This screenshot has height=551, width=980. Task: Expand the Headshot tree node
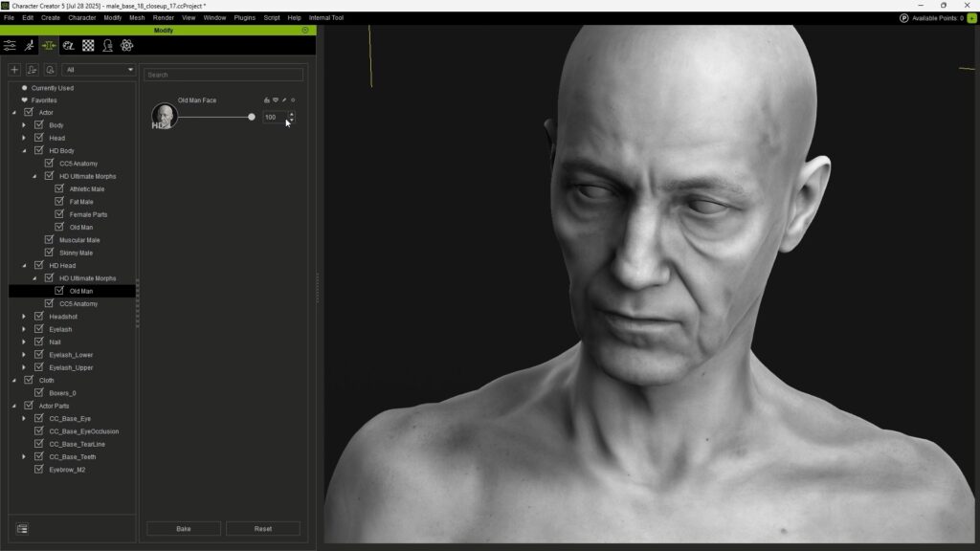click(x=24, y=317)
